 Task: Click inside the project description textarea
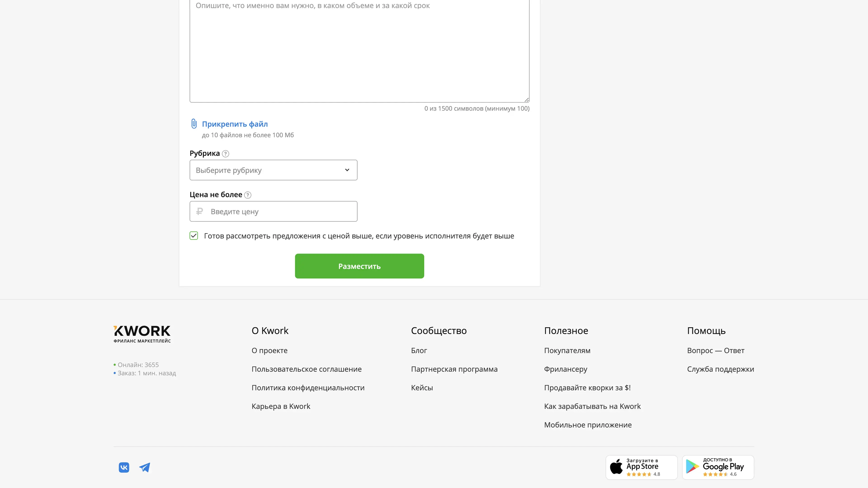click(359, 51)
